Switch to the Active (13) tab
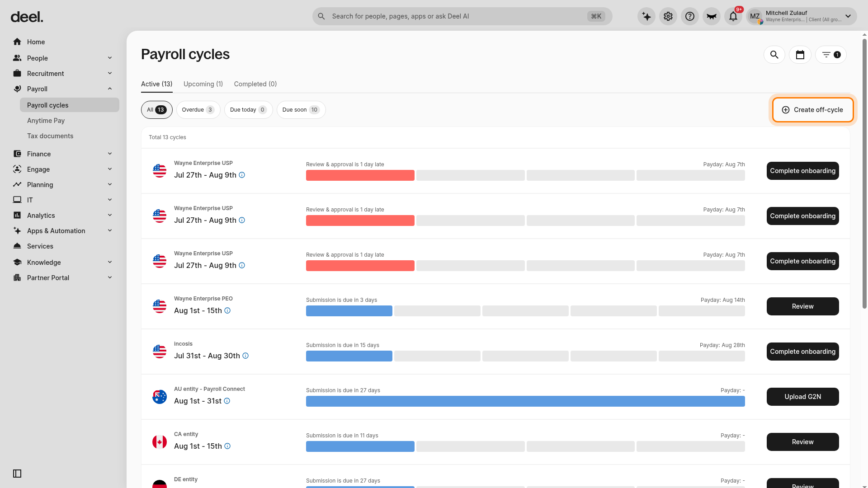This screenshot has width=868, height=488. [x=156, y=84]
